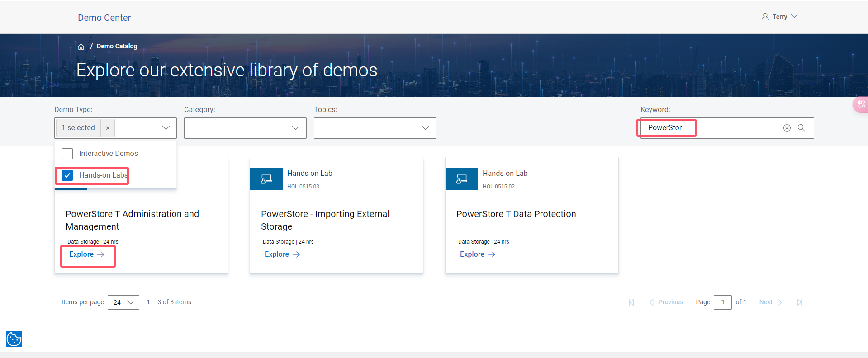The height and width of the screenshot is (358, 868).
Task: Check the Interactive Demos checkbox
Action: tap(67, 154)
